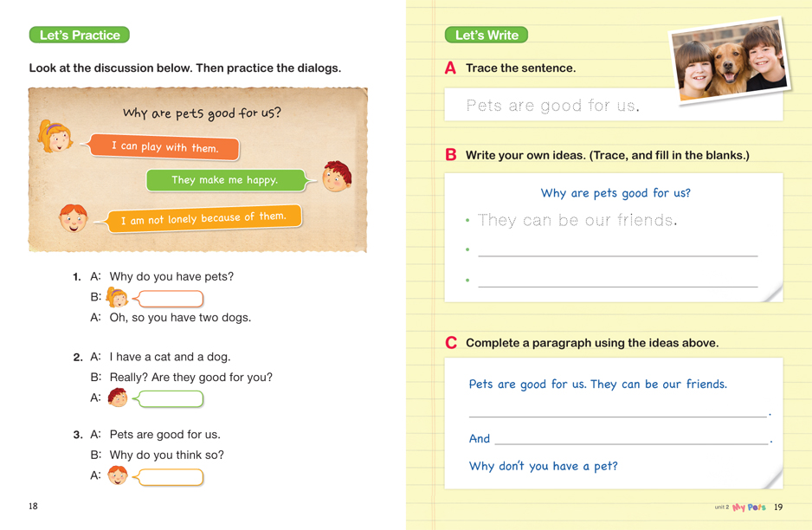The width and height of the screenshot is (812, 530).
Task: Click the "Let's Write" green label
Action: click(x=487, y=36)
